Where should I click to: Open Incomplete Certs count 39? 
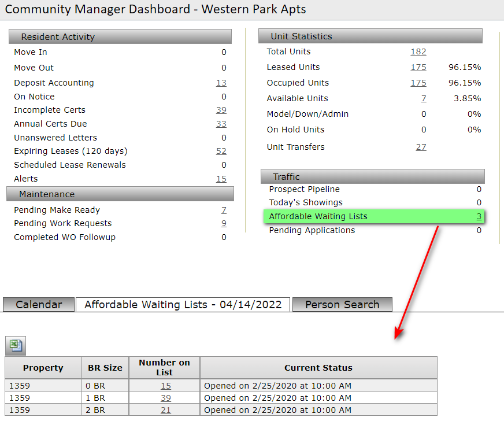pos(221,110)
